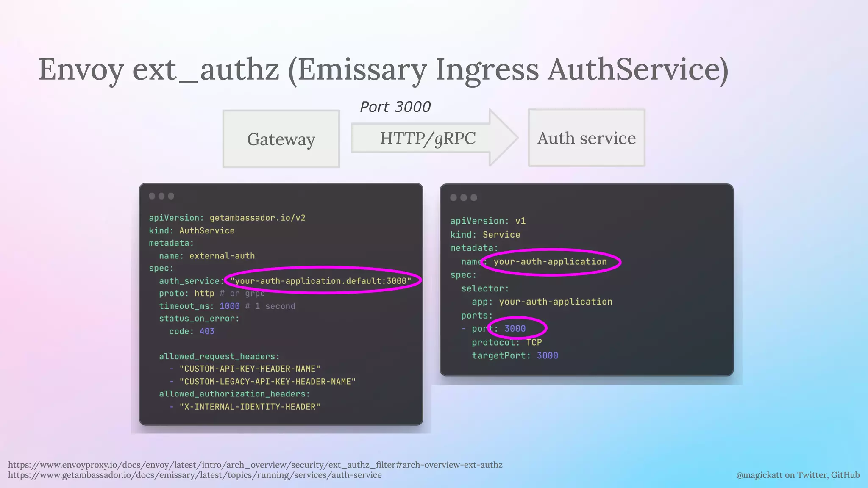
Task: Click the Service window's first dot
Action: point(453,197)
